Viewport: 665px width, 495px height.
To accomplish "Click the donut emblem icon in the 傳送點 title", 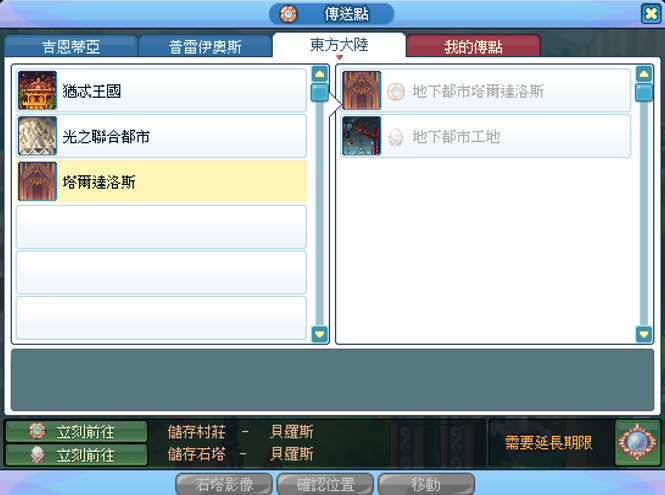I will point(288,14).
